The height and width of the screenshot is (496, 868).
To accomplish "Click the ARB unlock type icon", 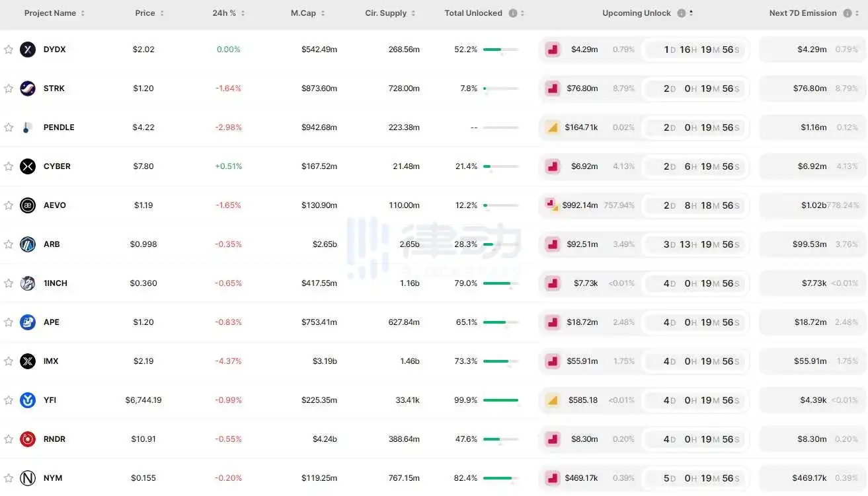I will [553, 244].
